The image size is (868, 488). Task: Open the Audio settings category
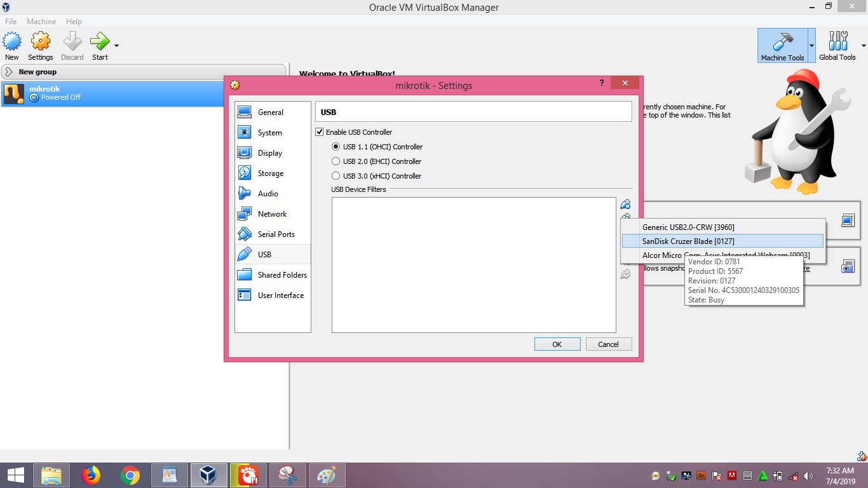[273, 194]
